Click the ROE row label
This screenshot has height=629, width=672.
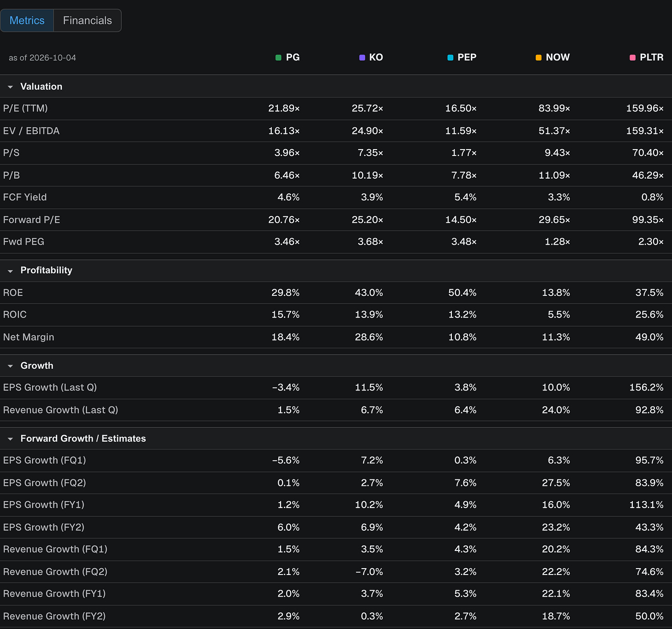coord(13,293)
